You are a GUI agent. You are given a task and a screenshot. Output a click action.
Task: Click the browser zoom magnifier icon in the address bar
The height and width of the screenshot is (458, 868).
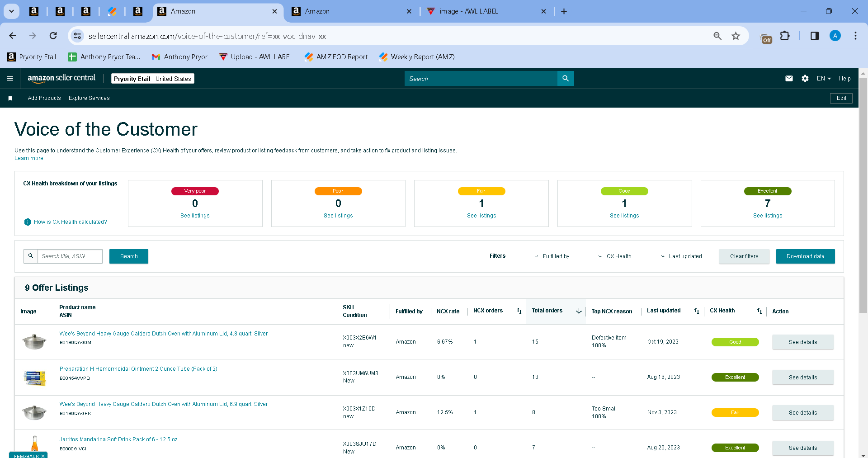click(717, 36)
